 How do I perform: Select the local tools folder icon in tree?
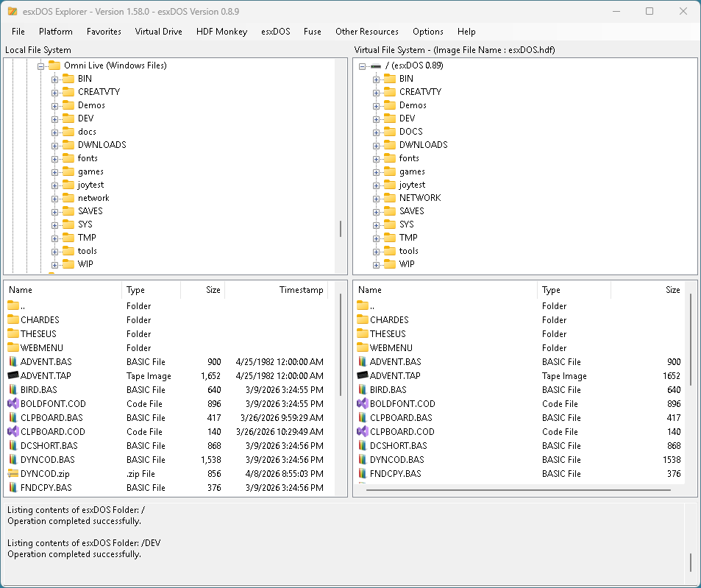tap(68, 251)
